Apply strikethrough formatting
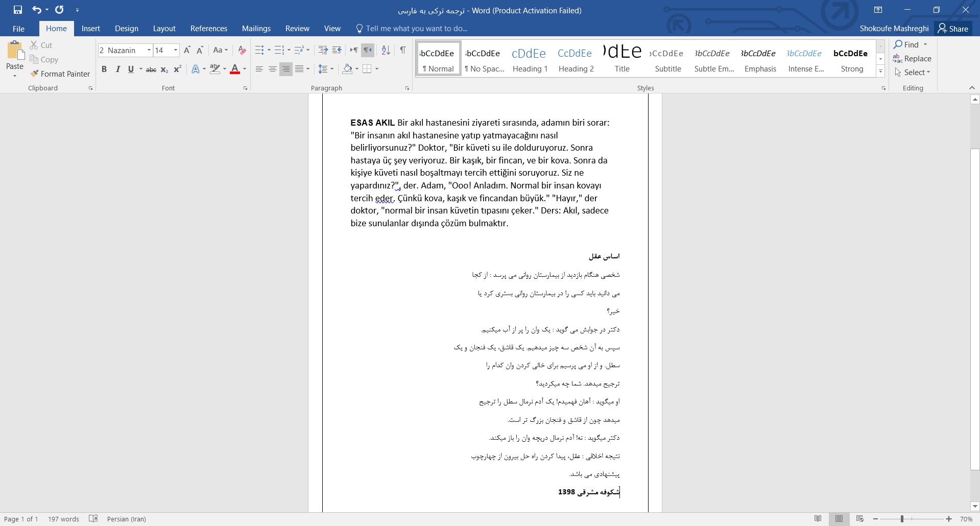Screen dimensions: 980x526 (x=151, y=69)
